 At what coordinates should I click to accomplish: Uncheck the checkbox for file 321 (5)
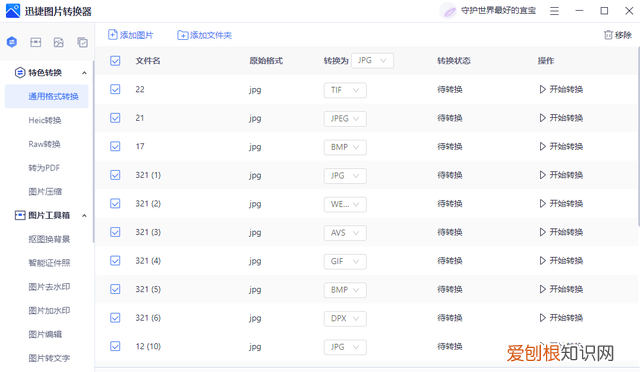pyautogui.click(x=115, y=289)
